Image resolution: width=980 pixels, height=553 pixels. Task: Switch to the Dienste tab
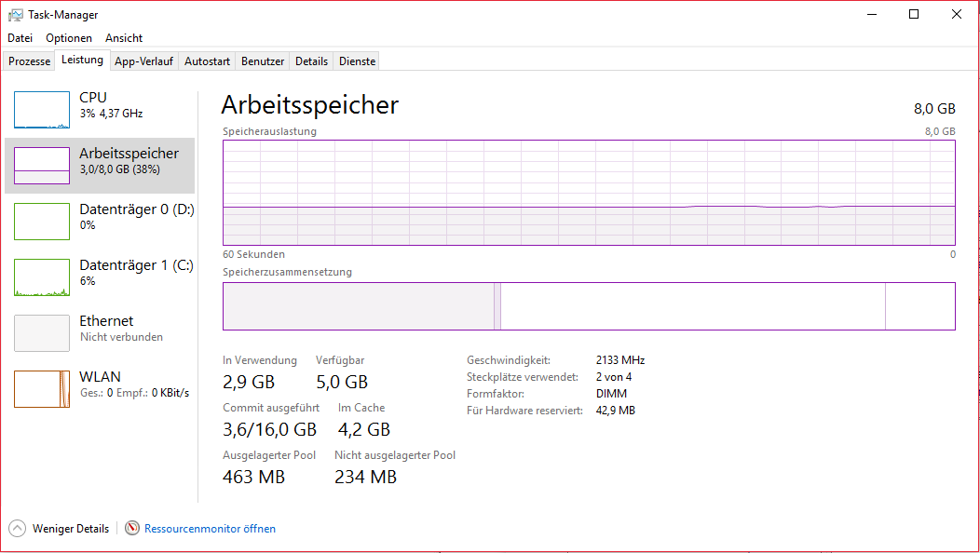point(357,61)
